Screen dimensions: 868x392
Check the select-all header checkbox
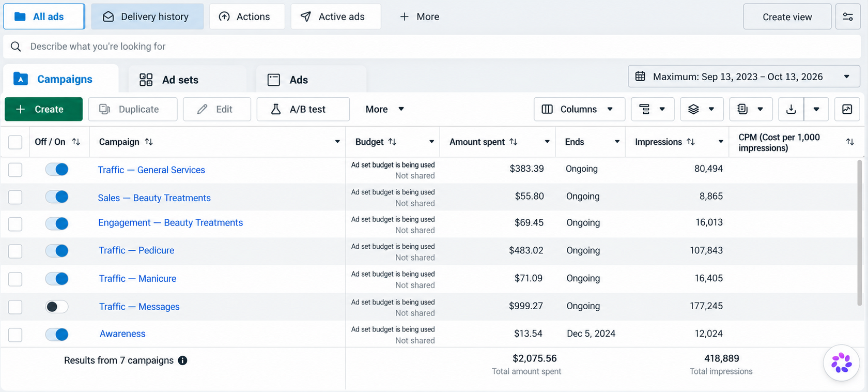coord(16,142)
